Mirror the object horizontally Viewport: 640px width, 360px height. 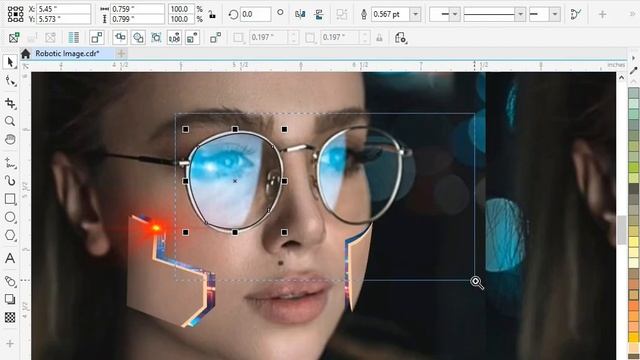[300, 14]
